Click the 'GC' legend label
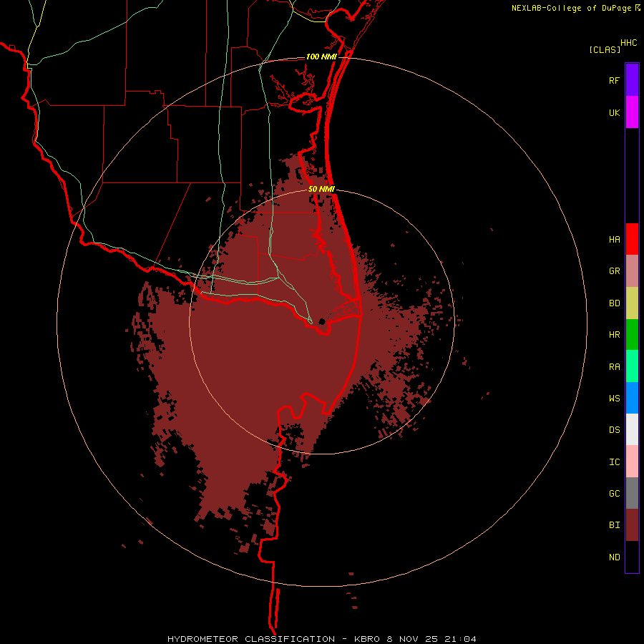This screenshot has height=644, width=644. 614,494
